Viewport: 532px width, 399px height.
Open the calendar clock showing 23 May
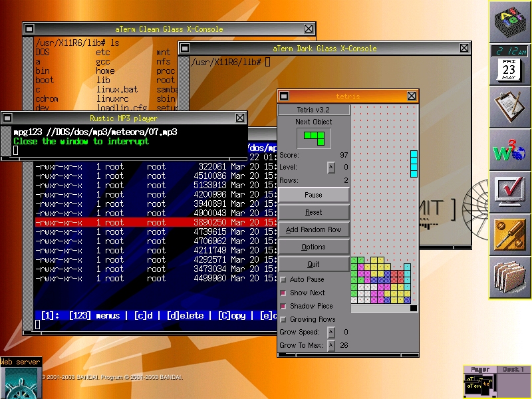[510, 65]
